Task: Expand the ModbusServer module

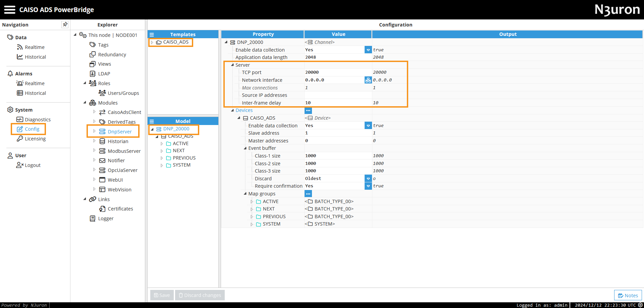Action: click(x=94, y=151)
